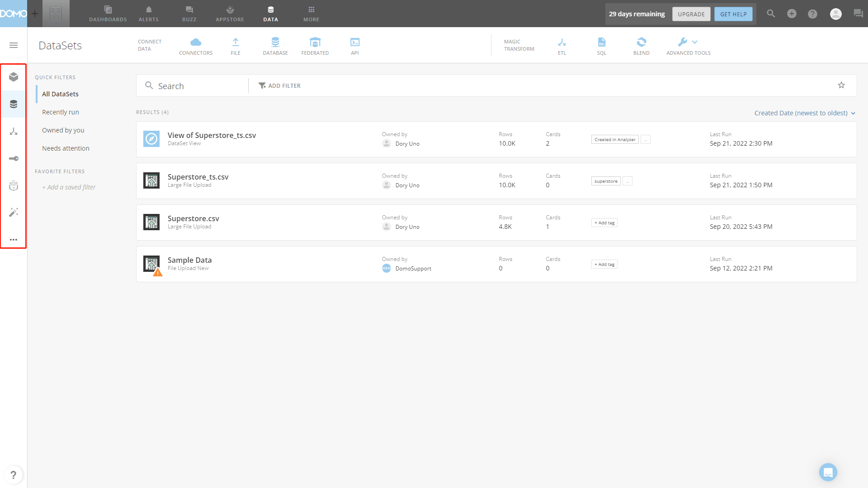Save filter with the star icon
The height and width of the screenshot is (488, 868).
tap(841, 85)
